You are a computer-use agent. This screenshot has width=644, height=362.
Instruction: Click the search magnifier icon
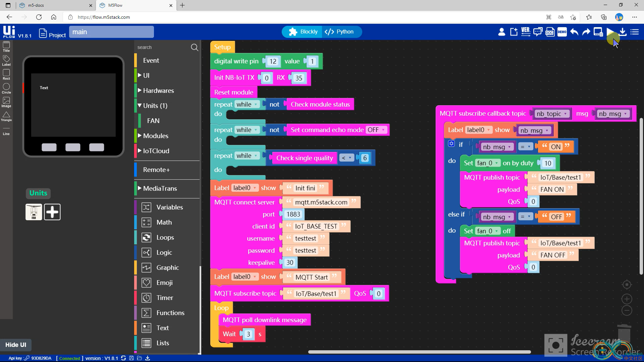(x=195, y=47)
